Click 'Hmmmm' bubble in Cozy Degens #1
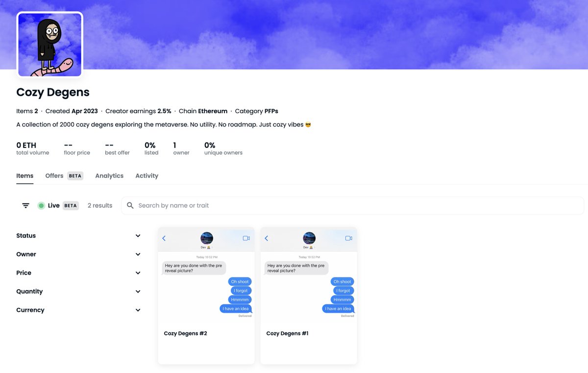The width and height of the screenshot is (588, 373). click(x=343, y=299)
